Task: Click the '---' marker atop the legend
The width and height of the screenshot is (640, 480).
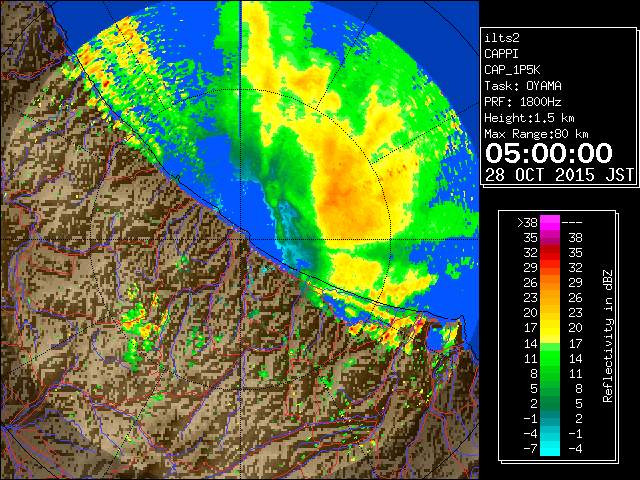Action: 572,223
